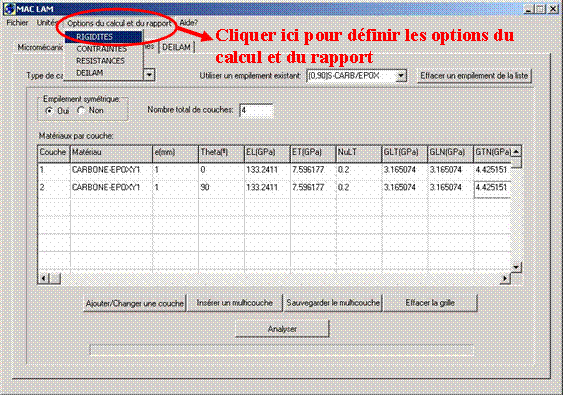This screenshot has width=576, height=397.
Task: Click the Matériau column header
Action: [111, 154]
